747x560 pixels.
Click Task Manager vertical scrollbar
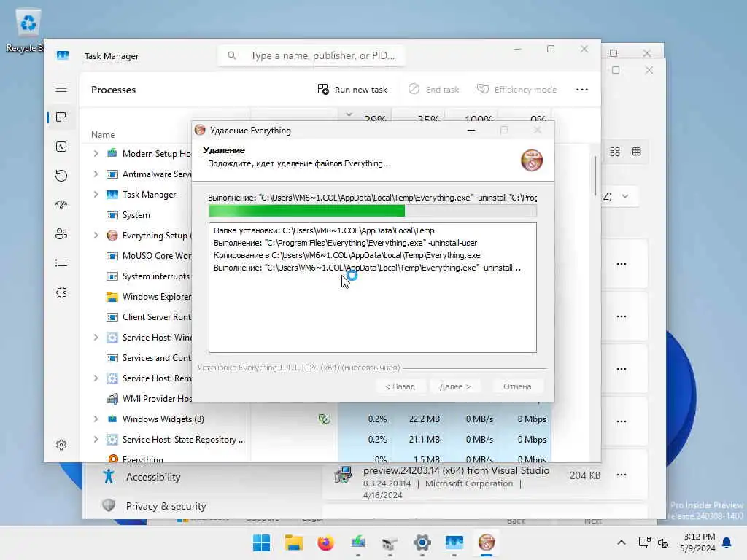click(595, 176)
